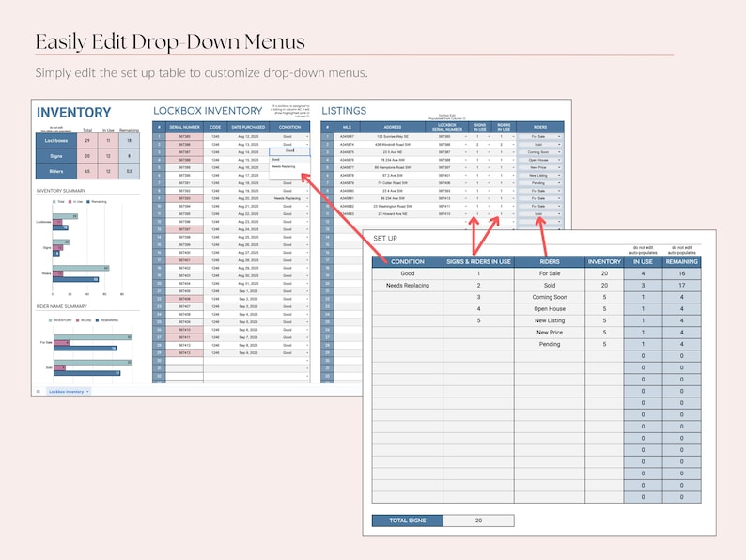Image resolution: width=746 pixels, height=560 pixels.
Task: Open the Lockbox Inventory tab's dropdown arrow
Action: click(x=88, y=392)
